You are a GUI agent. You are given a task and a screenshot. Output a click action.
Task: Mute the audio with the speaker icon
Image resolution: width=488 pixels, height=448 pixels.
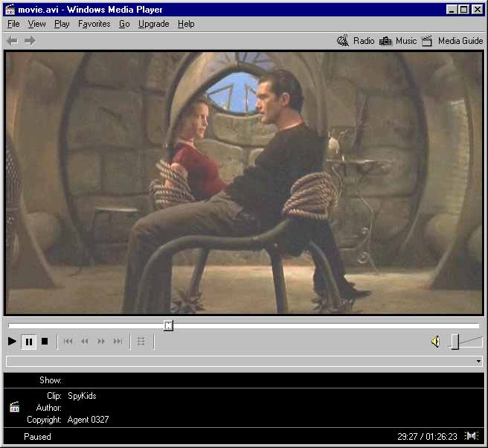(x=435, y=342)
